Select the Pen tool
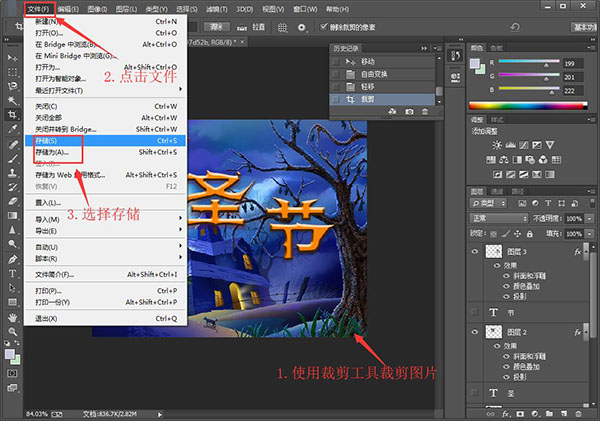Viewport: 600px width, 421px height. click(x=12, y=259)
